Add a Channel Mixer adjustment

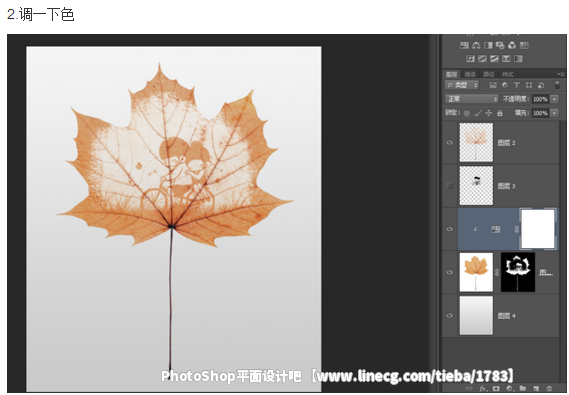pyautogui.click(x=512, y=45)
